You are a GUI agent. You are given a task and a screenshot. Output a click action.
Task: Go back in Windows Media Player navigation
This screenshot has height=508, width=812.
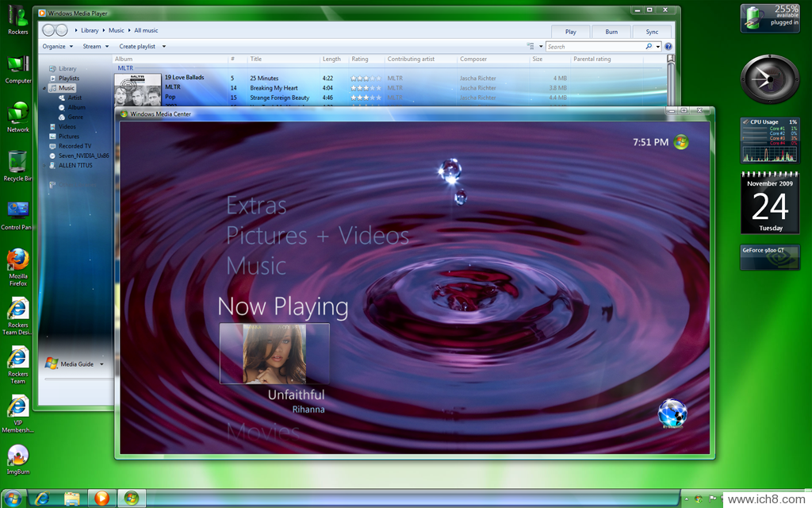coord(48,31)
